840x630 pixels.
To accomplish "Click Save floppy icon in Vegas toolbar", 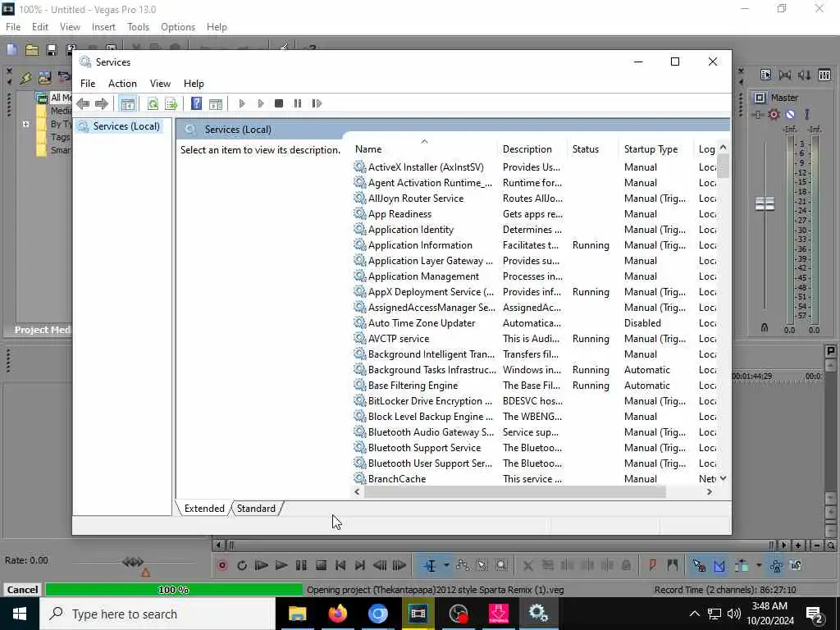I will pyautogui.click(x=52, y=50).
